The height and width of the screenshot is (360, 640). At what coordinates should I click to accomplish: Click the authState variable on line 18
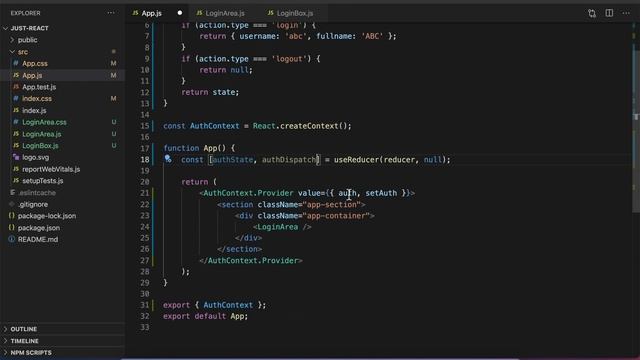coord(232,160)
